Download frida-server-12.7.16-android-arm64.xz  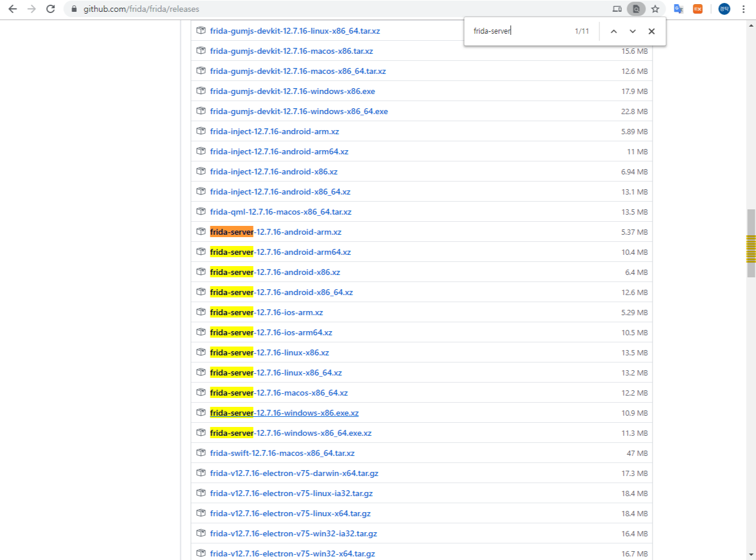[280, 252]
